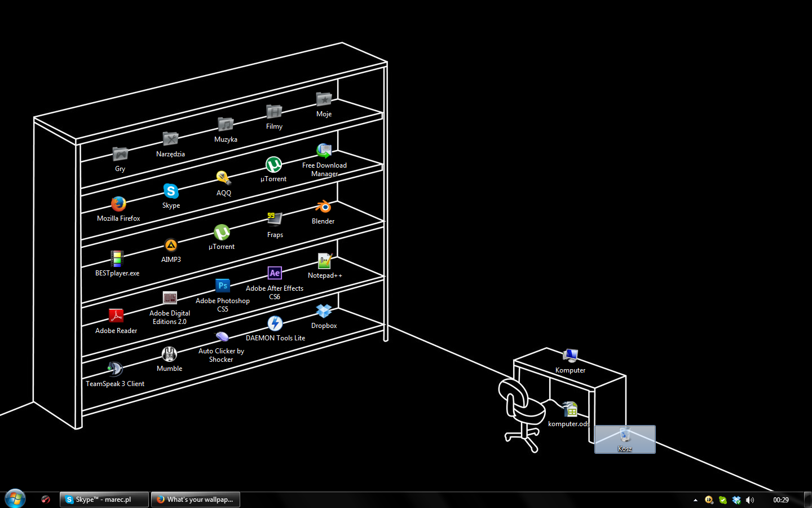Show hidden system tray icons

click(695, 500)
